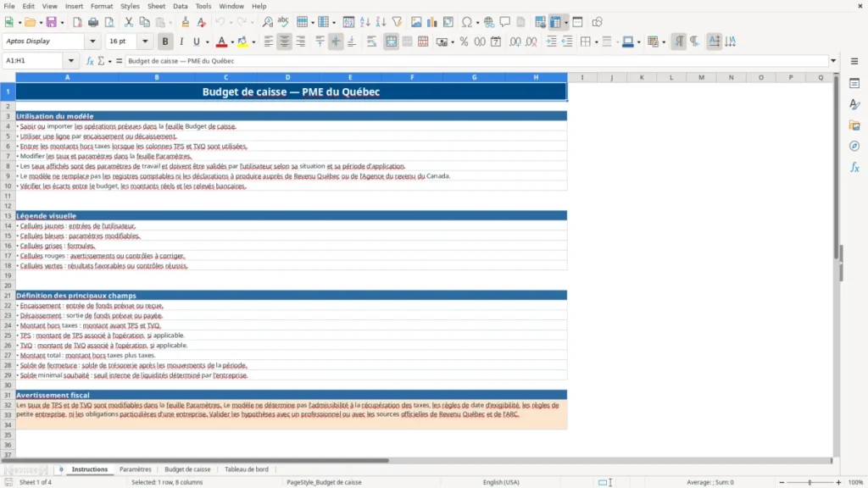Click zoom in plus button

[838, 482]
